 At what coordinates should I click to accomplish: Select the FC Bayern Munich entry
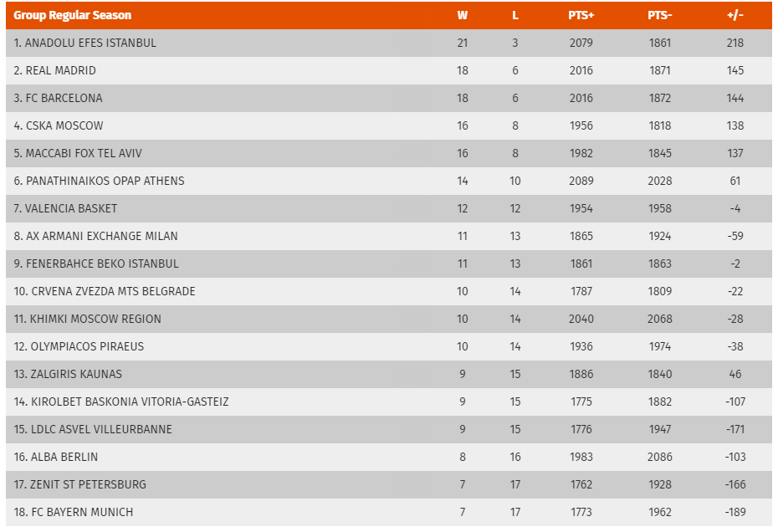coord(388,512)
